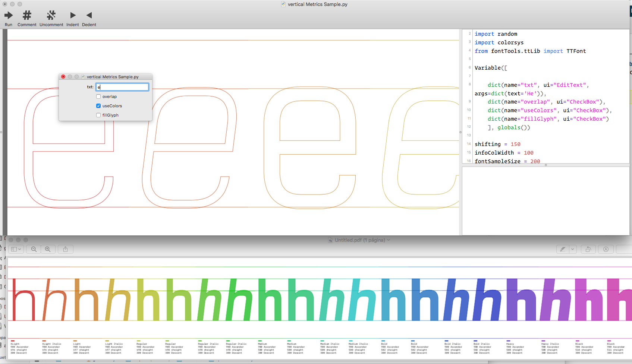Close the vertical Metrics Sample.py variables panel

point(63,76)
